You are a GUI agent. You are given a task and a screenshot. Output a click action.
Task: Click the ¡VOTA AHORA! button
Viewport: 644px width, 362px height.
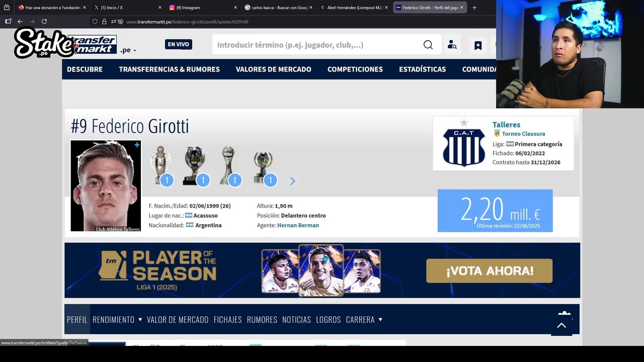click(489, 271)
